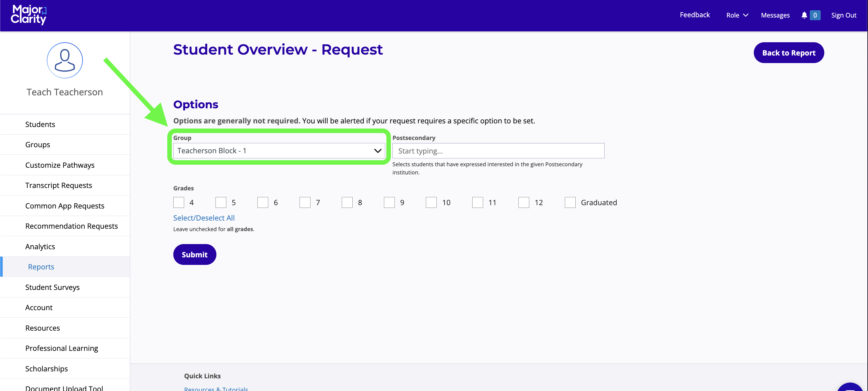Click the Back to Report button
The image size is (868, 391).
point(788,52)
